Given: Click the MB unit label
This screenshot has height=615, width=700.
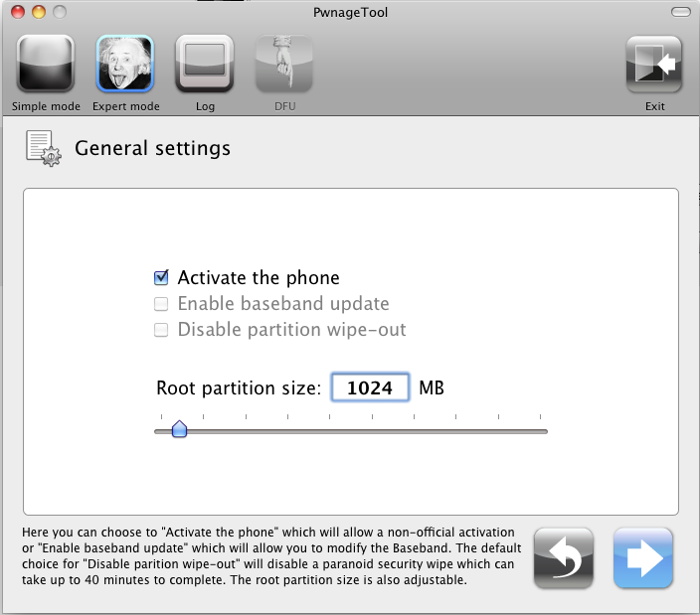Looking at the screenshot, I should pos(432,388).
